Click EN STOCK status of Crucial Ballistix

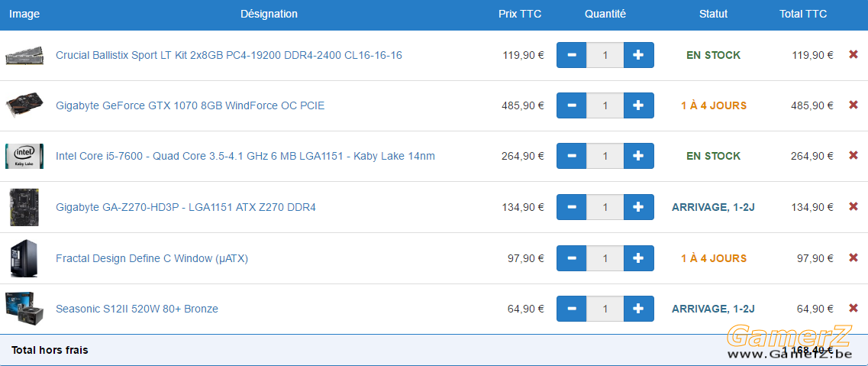(713, 55)
